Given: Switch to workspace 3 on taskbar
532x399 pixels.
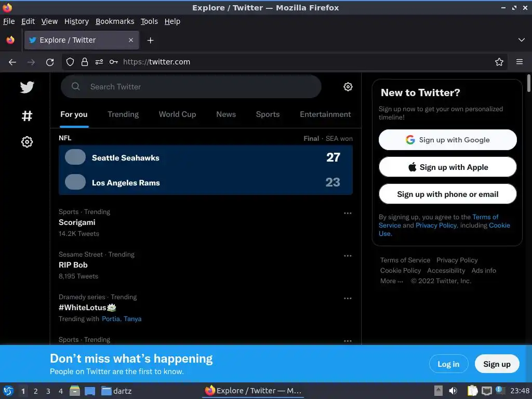Looking at the screenshot, I should click(x=48, y=391).
